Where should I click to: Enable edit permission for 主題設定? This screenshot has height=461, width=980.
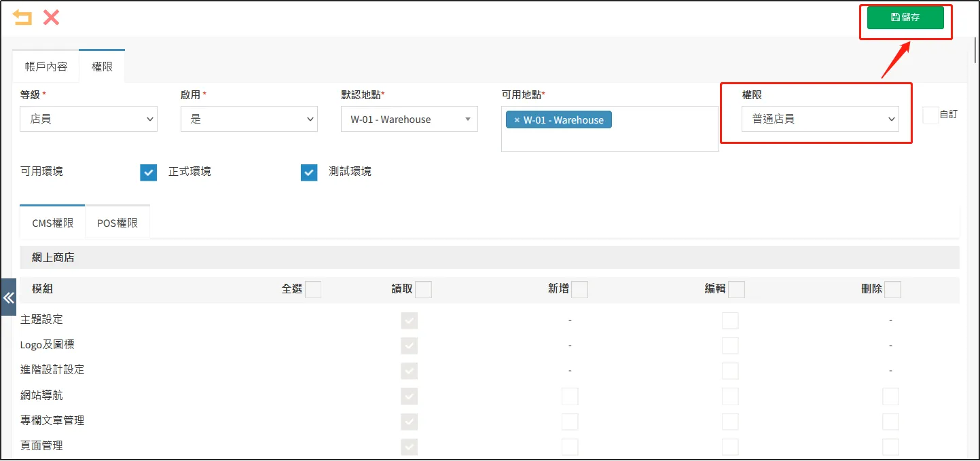729,320
